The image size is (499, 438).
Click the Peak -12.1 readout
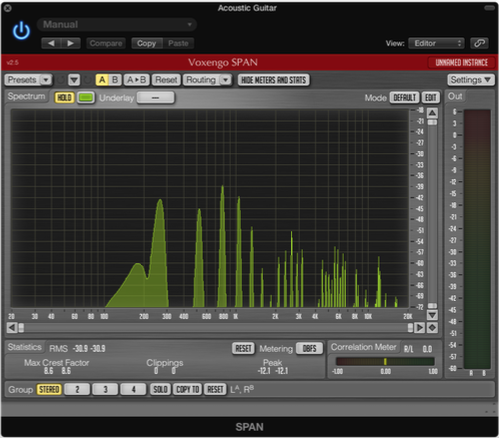(273, 371)
